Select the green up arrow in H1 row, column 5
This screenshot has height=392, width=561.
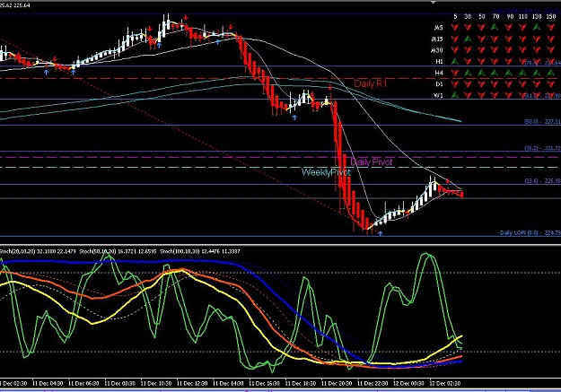coord(455,61)
